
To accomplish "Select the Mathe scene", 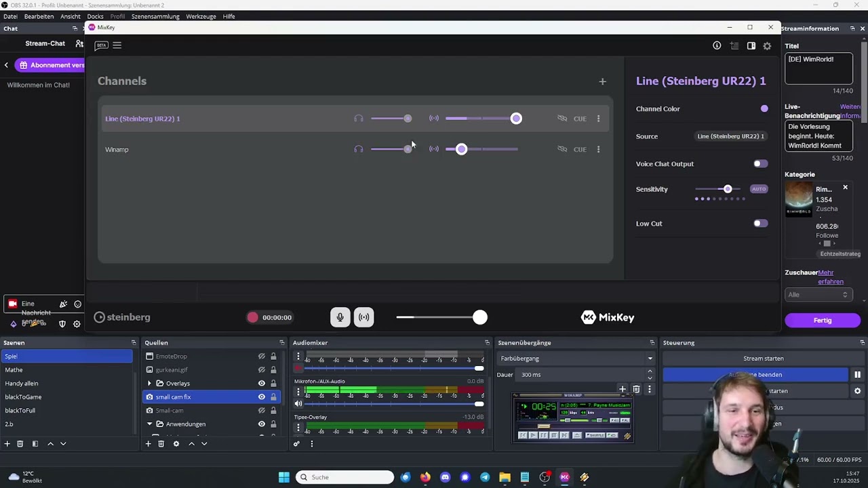I will (x=66, y=370).
